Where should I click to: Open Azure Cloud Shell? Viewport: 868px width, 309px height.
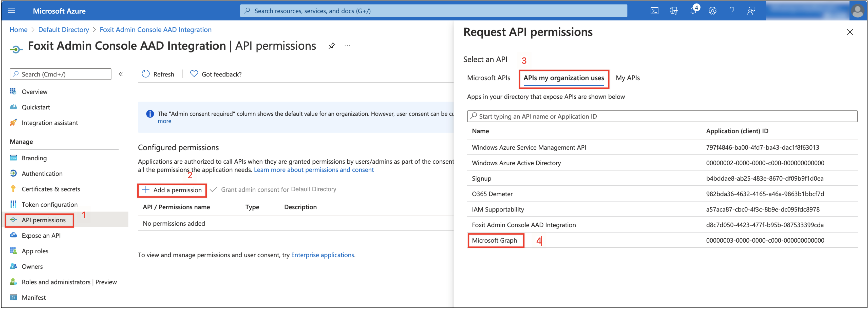[655, 10]
